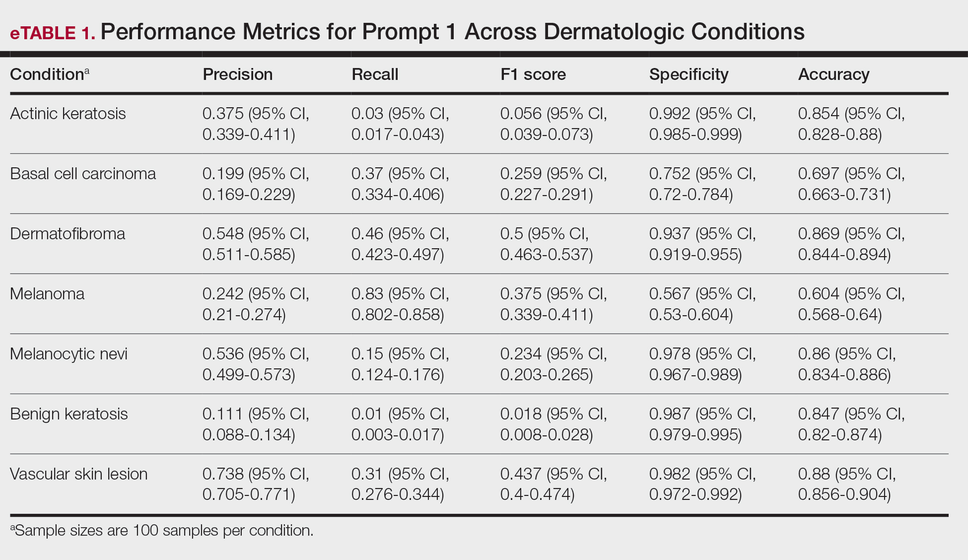Click the Melanoma recall value 0.83

(x=367, y=294)
